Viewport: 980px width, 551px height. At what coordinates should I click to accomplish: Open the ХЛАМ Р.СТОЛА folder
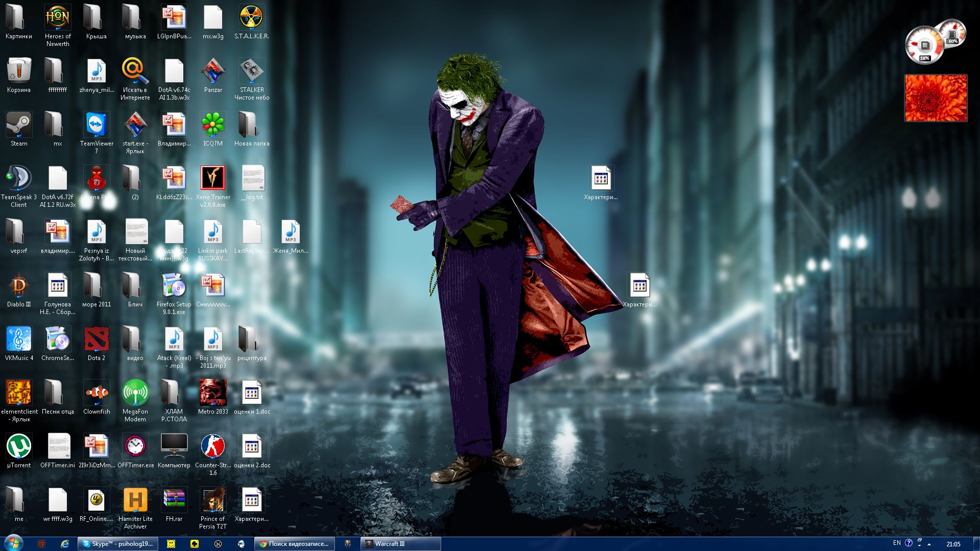point(174,401)
